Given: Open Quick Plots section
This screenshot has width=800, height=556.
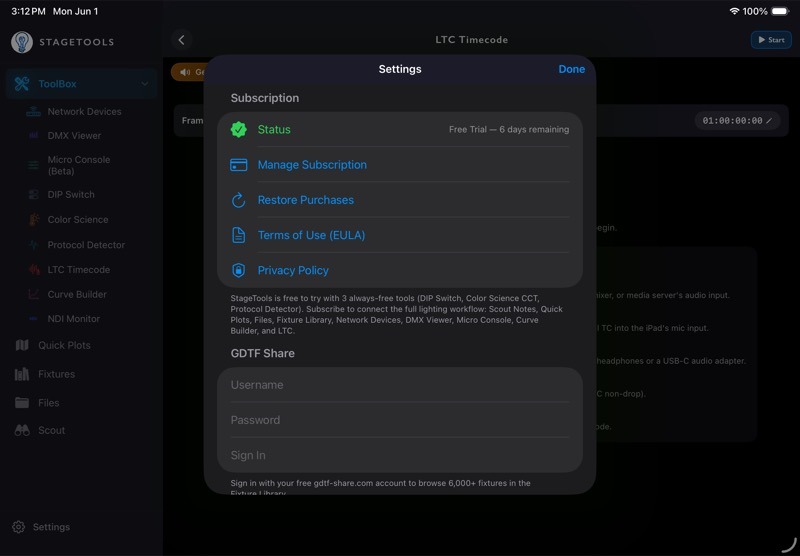Looking at the screenshot, I should pos(64,345).
